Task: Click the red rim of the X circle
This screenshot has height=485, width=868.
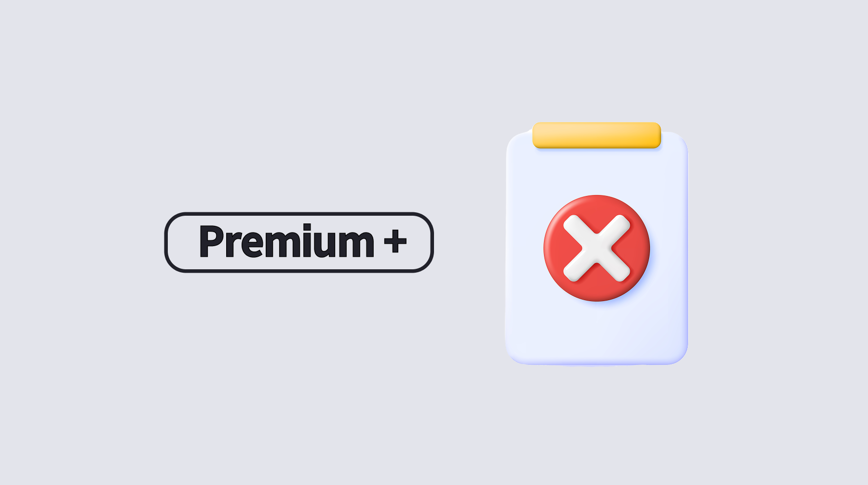Action: [550, 248]
